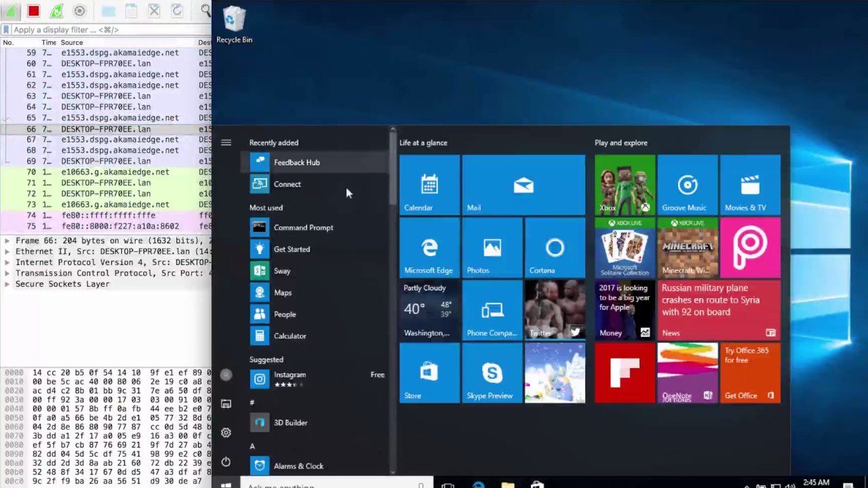Select packet 75 from fe80::8000:f227:a10a:8602
The height and width of the screenshot is (488, 868).
pyautogui.click(x=106, y=226)
